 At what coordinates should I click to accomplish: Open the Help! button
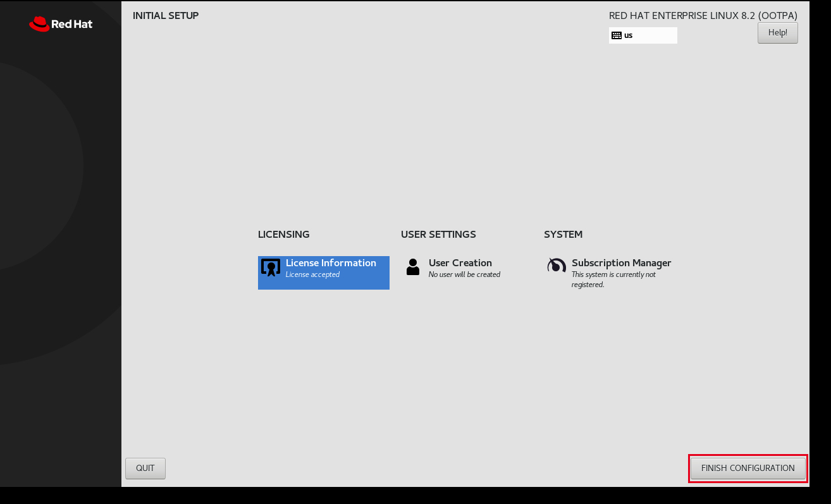(778, 33)
